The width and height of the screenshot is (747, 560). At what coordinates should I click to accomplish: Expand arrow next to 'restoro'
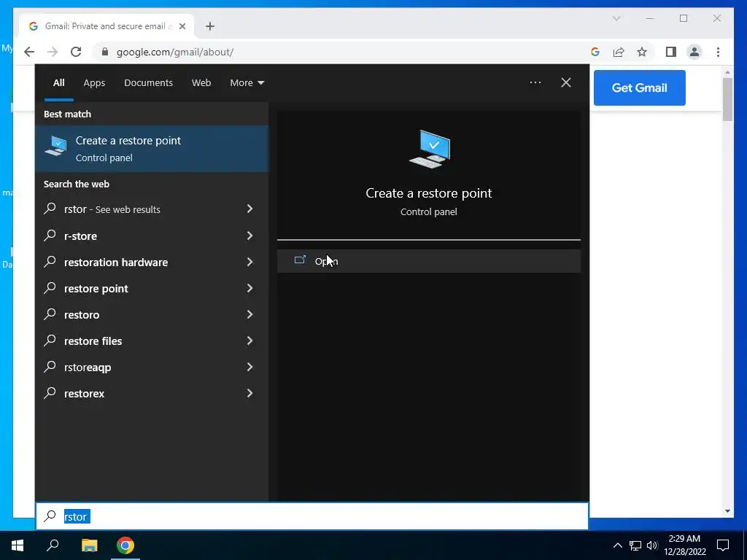tap(249, 314)
